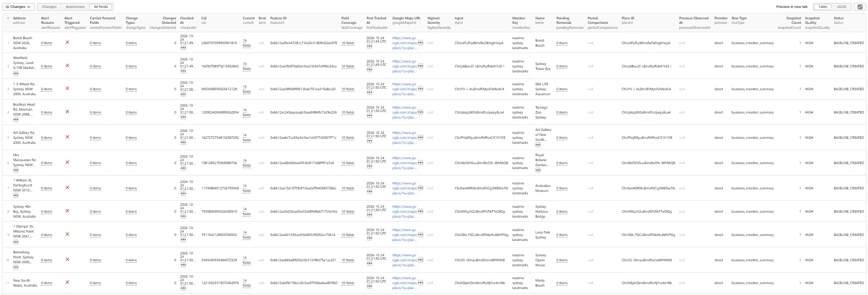
Task: Click red X icon in New South Wales row
Action: (x=67, y=283)
